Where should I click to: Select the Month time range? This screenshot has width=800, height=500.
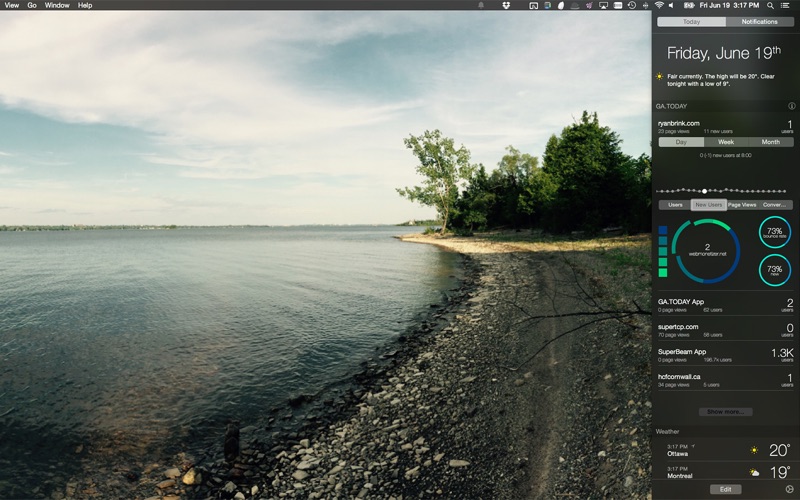[771, 142]
